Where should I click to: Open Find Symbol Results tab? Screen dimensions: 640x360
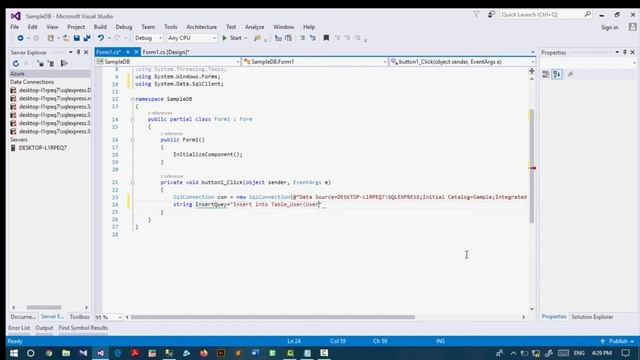click(x=83, y=328)
